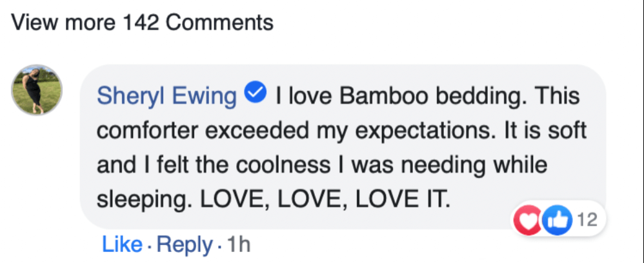Image resolution: width=644 pixels, height=263 pixels.
Task: Open the Sheryl Ewing commenter name
Action: [x=167, y=96]
